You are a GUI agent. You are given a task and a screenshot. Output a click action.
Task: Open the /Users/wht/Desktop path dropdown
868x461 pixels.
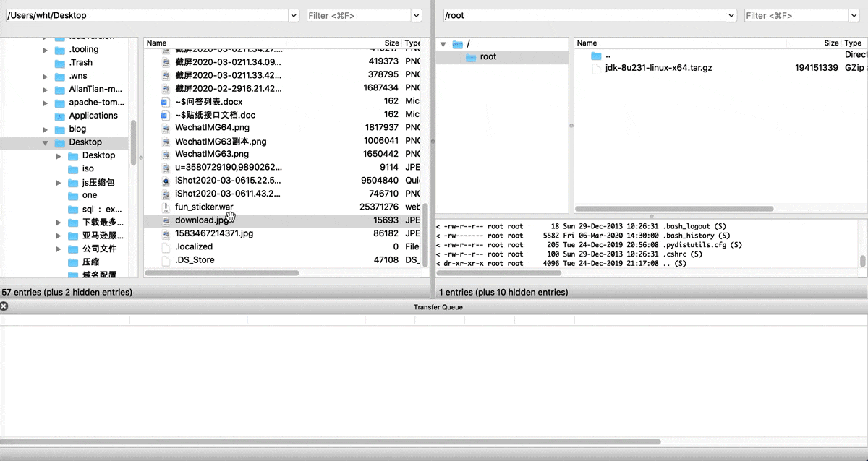click(x=293, y=15)
